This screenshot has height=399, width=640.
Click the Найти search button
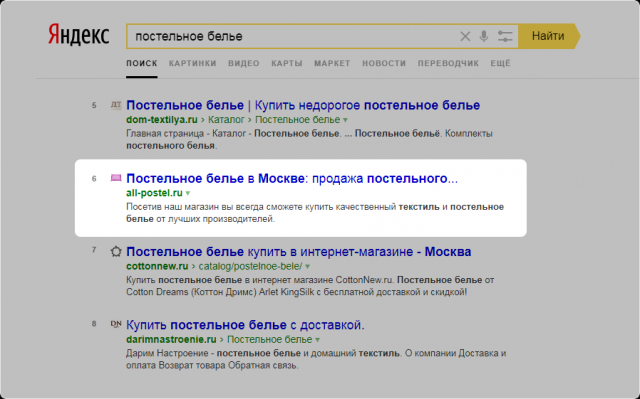click(548, 36)
